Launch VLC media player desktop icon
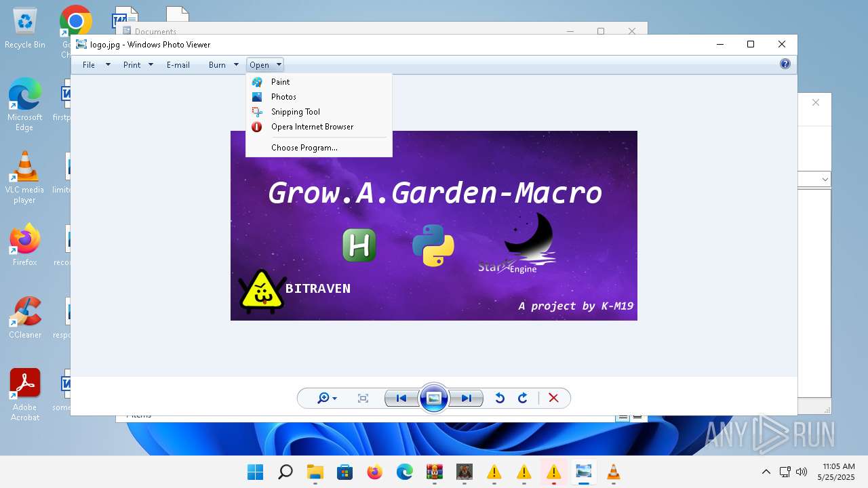The height and width of the screenshot is (488, 868). click(x=25, y=178)
